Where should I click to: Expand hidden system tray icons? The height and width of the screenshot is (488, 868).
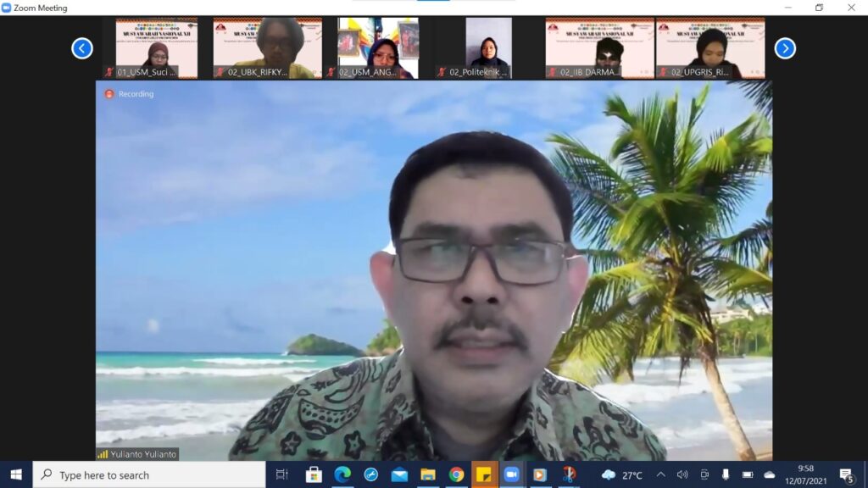click(x=661, y=474)
